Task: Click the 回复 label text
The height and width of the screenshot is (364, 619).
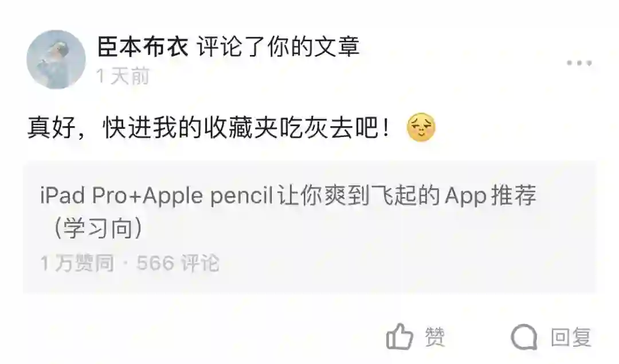Action: click(571, 336)
